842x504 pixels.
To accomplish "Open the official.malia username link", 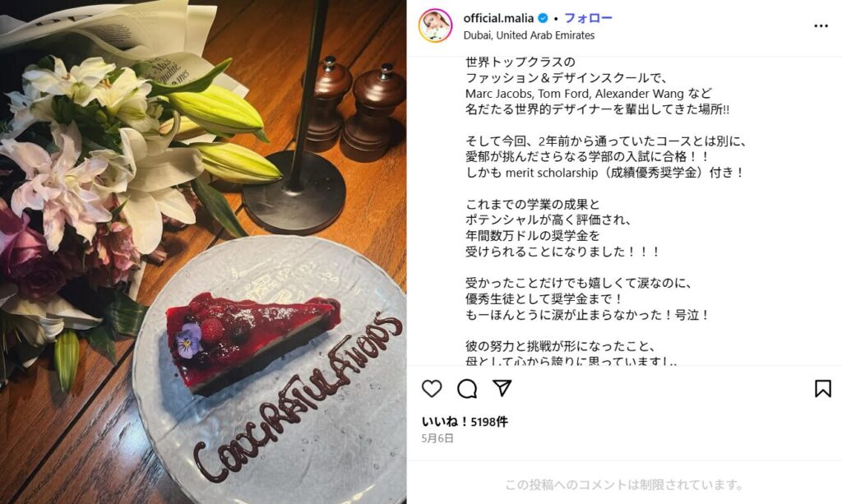I will 498,18.
